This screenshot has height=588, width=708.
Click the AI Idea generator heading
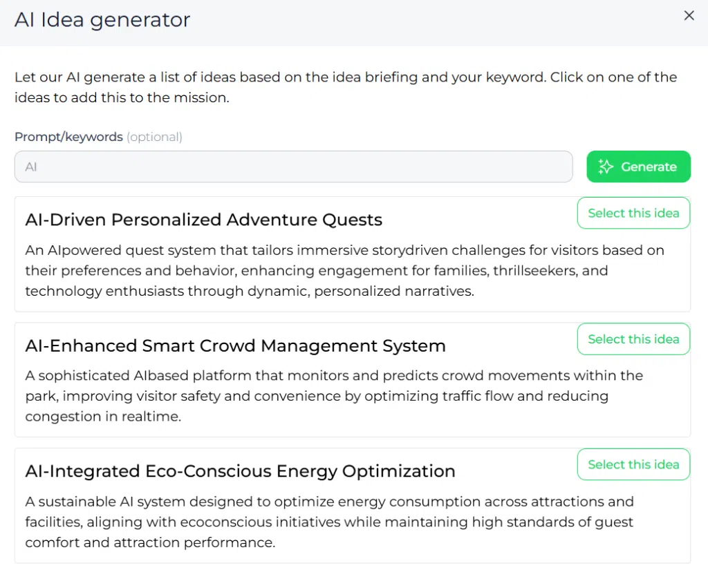102,20
